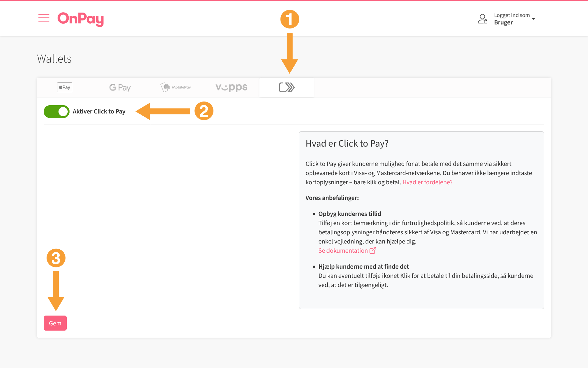Viewport: 588px width, 368px height.
Task: Expand the Logget ind som dropdown arrow
Action: coord(533,19)
